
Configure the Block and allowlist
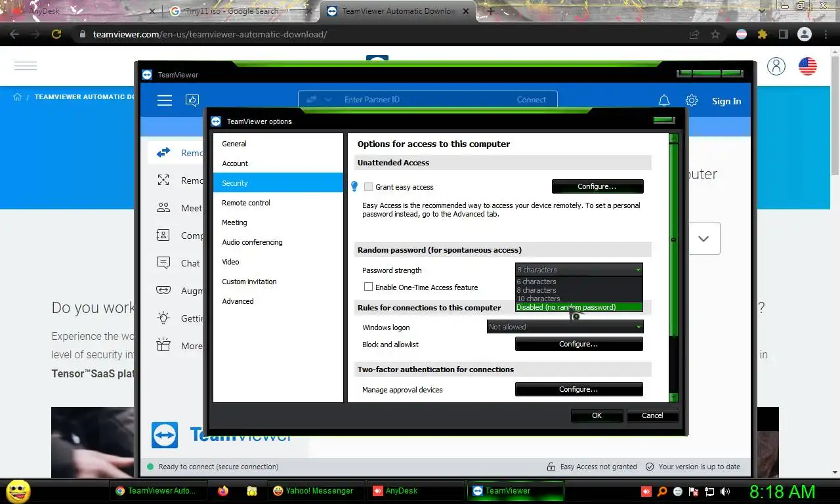(579, 344)
